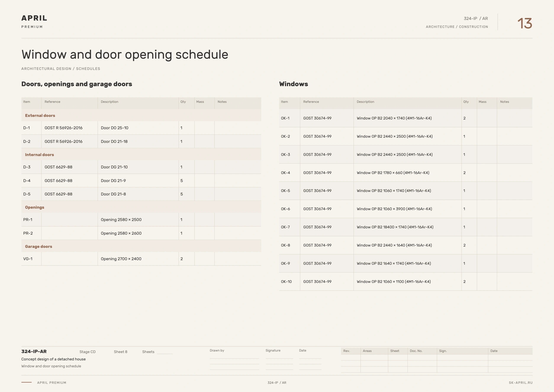The image size is (554, 392).
Task: Click the Qty header in the Windows table
Action: click(466, 102)
